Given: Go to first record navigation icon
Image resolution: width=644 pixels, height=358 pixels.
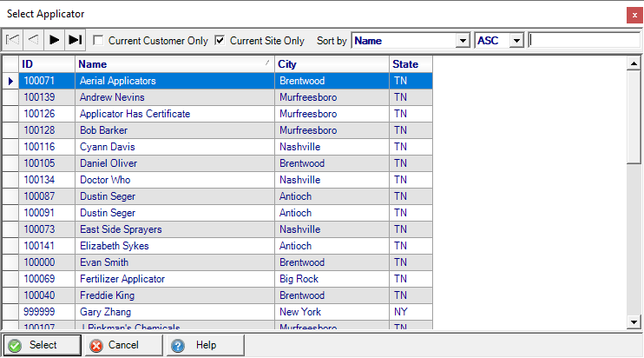Looking at the screenshot, I should click(x=13, y=40).
